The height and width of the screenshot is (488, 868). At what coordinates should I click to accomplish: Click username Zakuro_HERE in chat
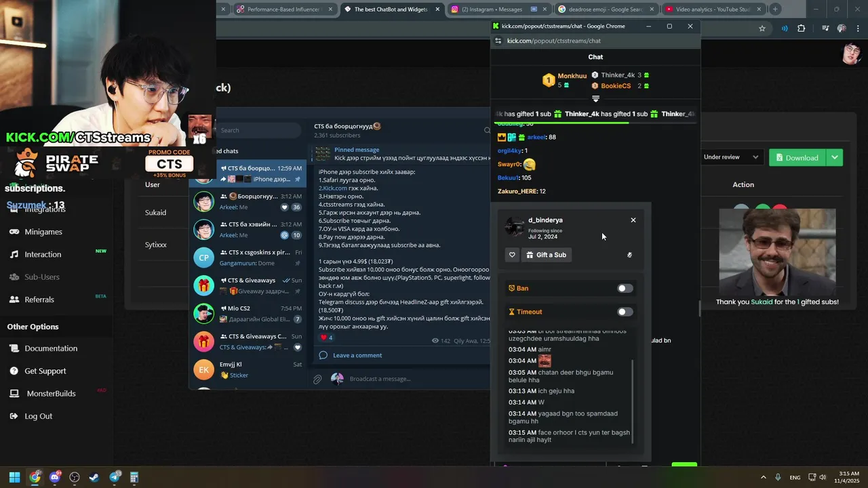517,191
